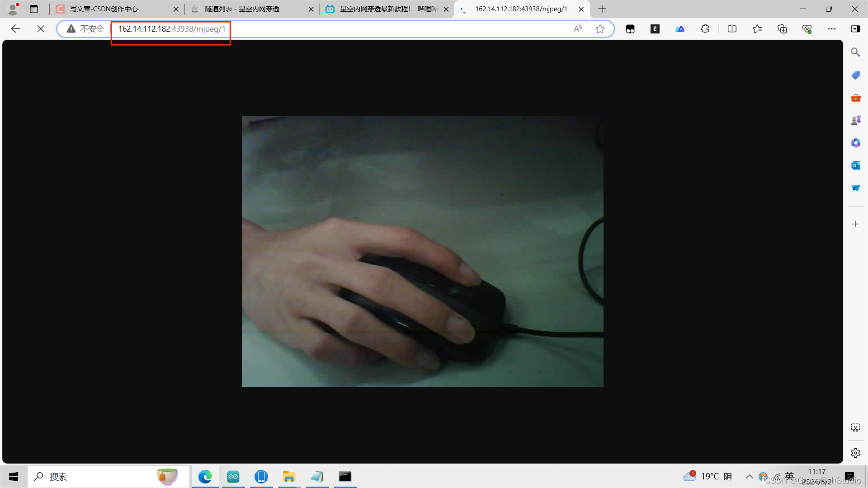Toggle read aloud for this page
The height and width of the screenshot is (488, 868).
pos(578,28)
